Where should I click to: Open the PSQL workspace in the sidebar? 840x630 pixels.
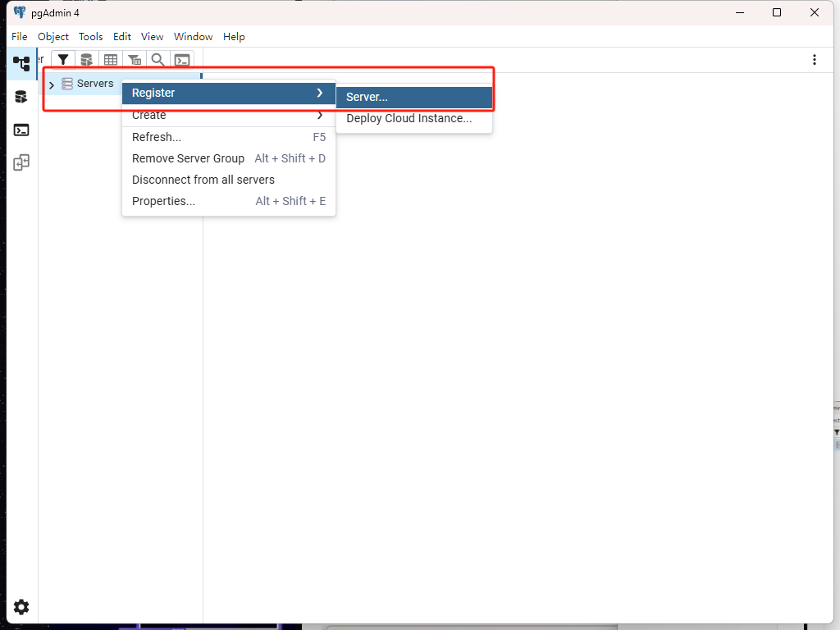(21, 130)
